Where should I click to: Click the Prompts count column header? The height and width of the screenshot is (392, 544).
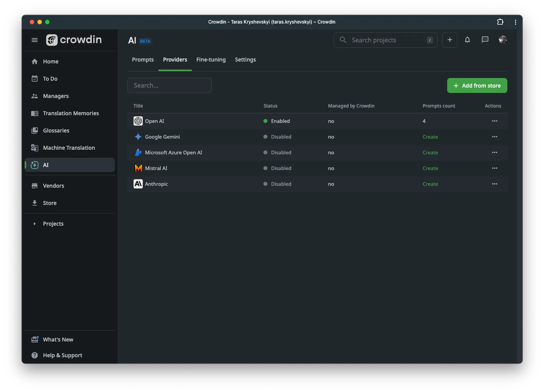tap(439, 106)
